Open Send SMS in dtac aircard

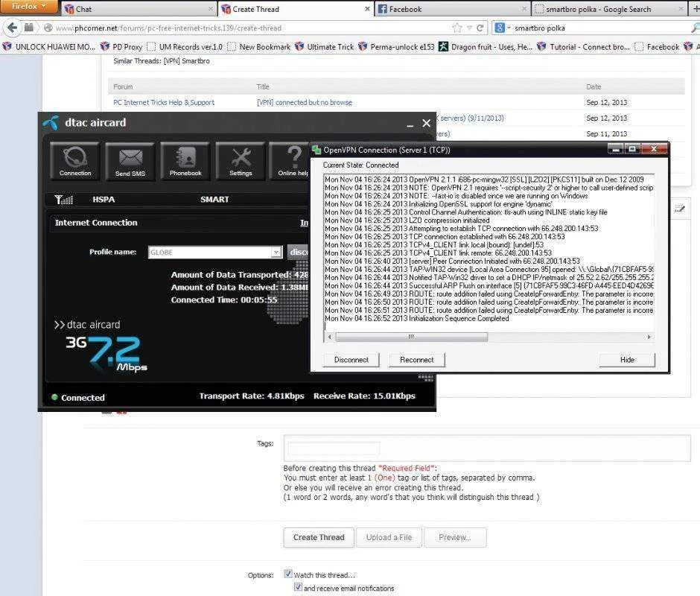130,161
